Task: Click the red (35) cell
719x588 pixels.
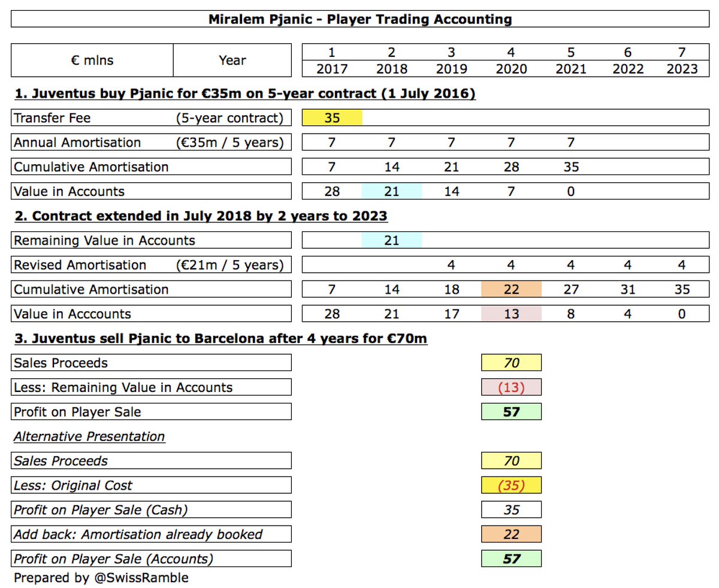Action: (511, 486)
